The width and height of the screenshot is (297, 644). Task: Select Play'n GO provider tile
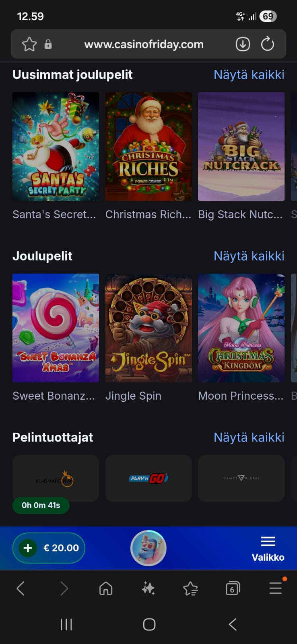pos(148,478)
